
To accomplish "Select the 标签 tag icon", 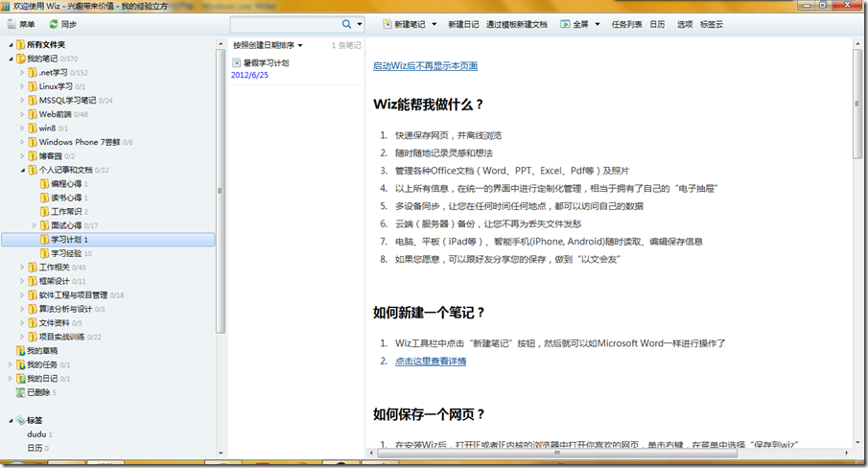I will (x=20, y=420).
